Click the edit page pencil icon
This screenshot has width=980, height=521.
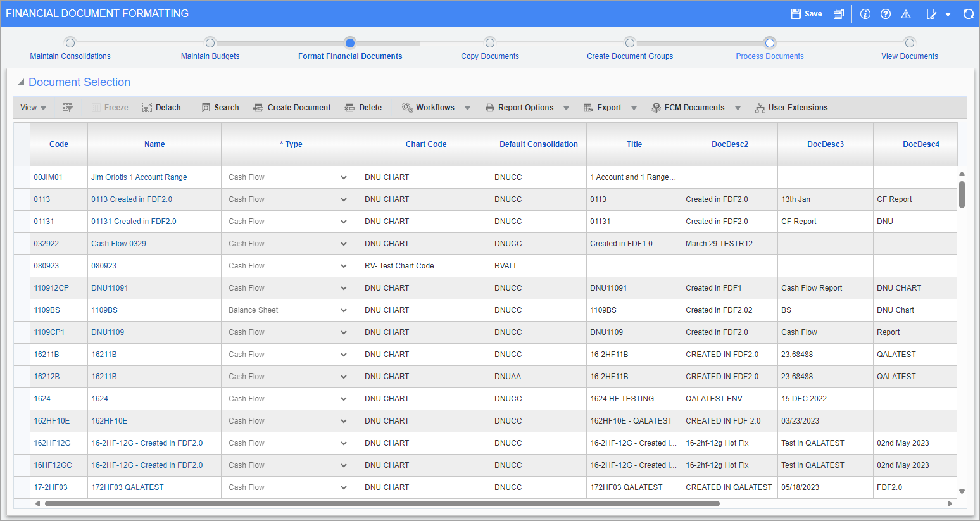931,14
